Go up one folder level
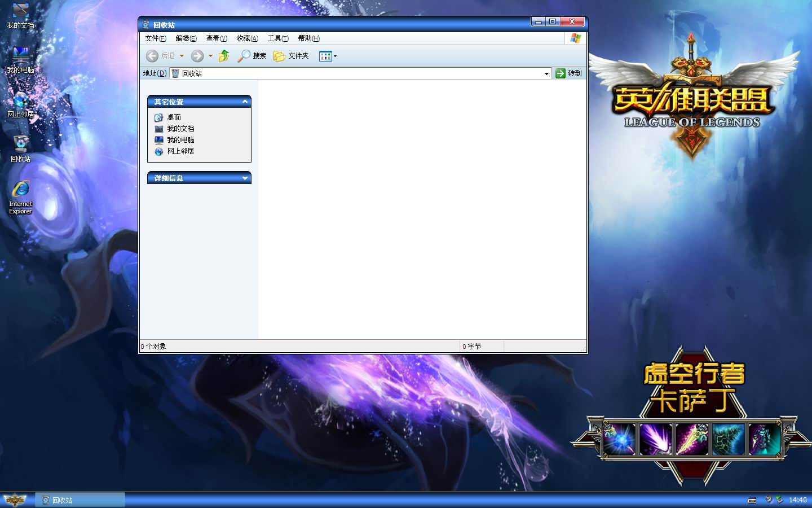The height and width of the screenshot is (508, 812). [224, 56]
